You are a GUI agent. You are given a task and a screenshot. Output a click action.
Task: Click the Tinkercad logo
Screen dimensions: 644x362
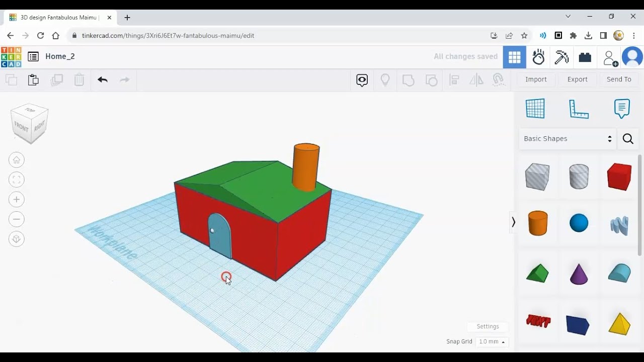click(x=11, y=57)
